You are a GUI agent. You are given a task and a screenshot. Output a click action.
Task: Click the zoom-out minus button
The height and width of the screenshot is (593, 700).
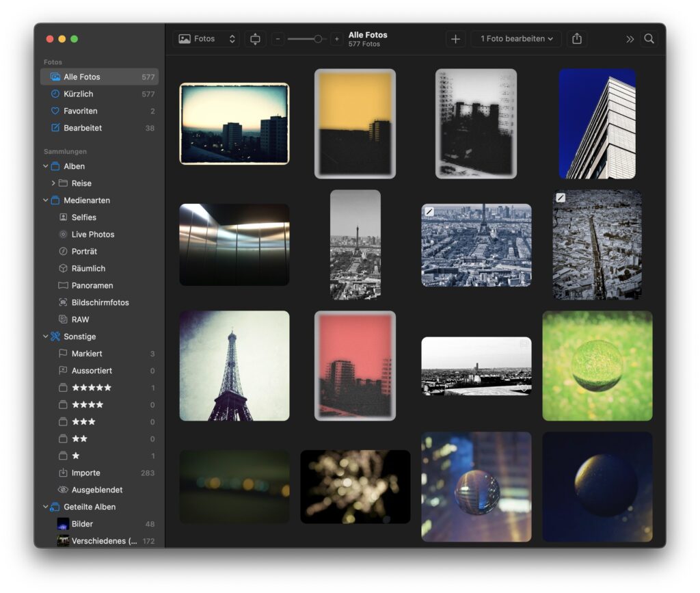(x=278, y=39)
